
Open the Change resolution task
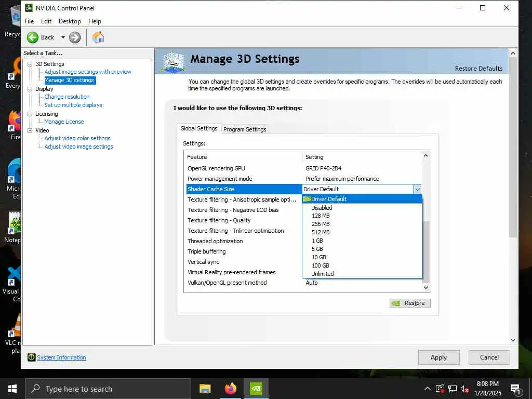point(67,97)
